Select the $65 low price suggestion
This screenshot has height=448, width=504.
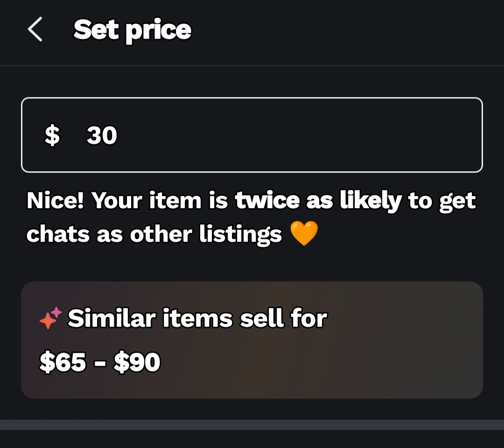(x=63, y=363)
